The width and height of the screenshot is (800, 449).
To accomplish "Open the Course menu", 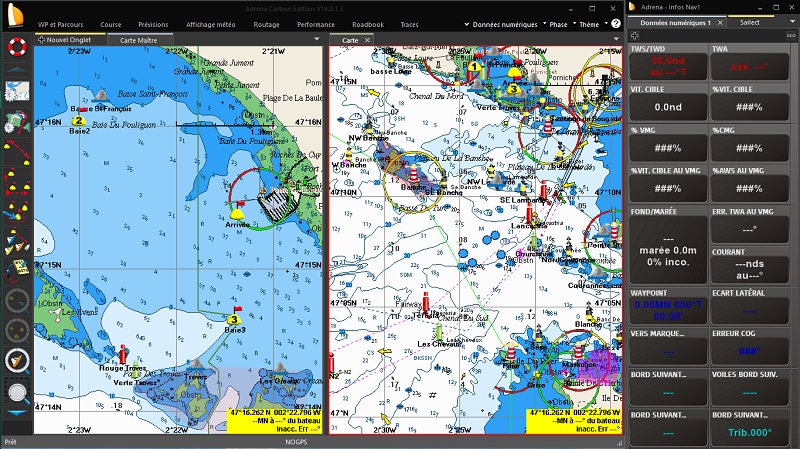I will [x=111, y=24].
